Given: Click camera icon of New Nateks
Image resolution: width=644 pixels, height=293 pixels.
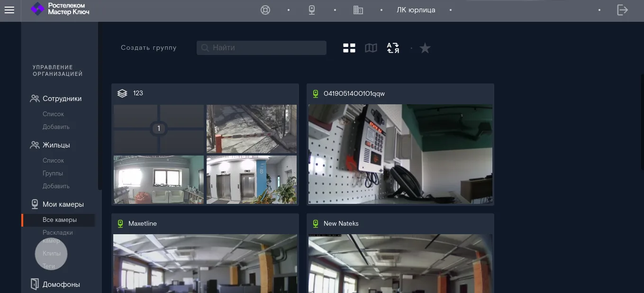Looking at the screenshot, I should coord(316,224).
